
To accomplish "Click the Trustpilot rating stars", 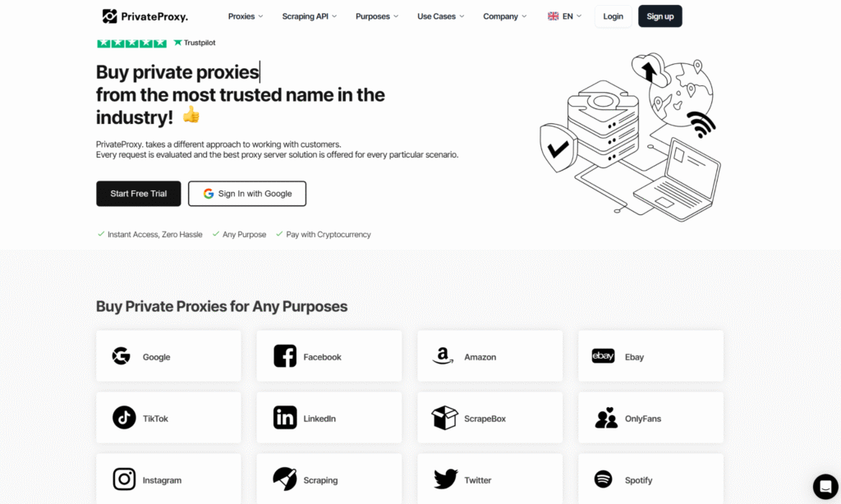I will [131, 43].
